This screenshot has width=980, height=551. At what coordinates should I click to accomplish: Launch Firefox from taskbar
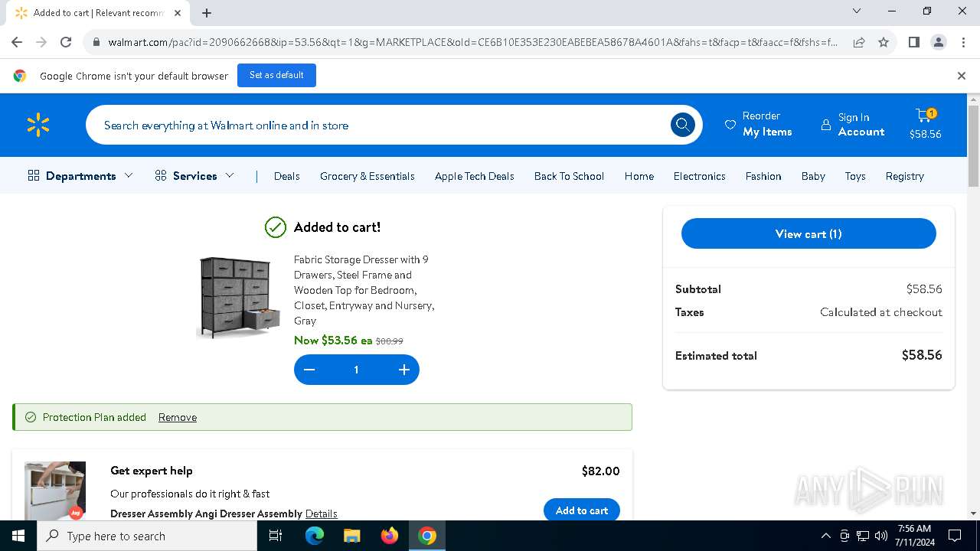[390, 536]
